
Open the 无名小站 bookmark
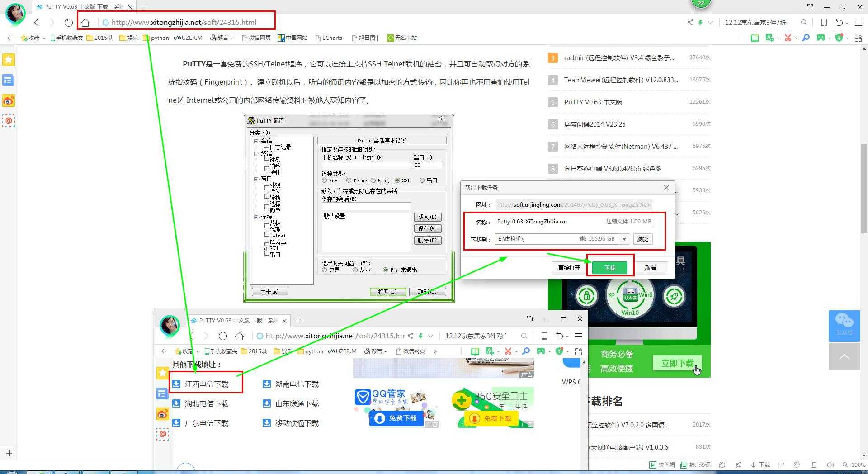click(x=402, y=38)
